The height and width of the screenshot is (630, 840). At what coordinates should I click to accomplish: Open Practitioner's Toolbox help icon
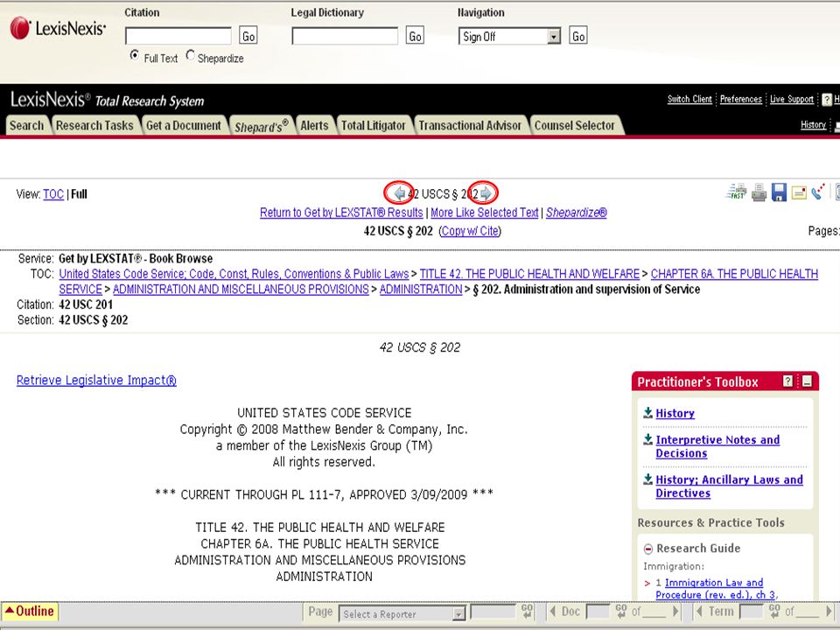click(x=787, y=381)
